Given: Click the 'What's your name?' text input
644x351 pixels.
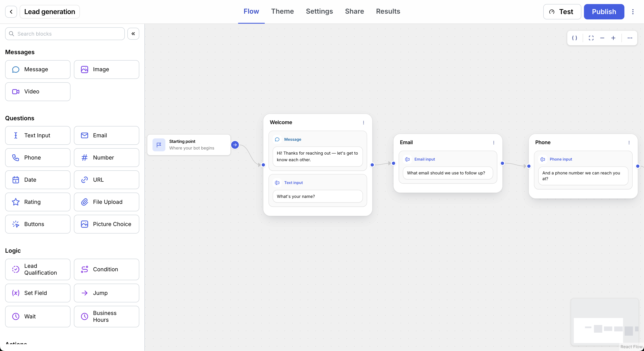Looking at the screenshot, I should click(x=318, y=196).
